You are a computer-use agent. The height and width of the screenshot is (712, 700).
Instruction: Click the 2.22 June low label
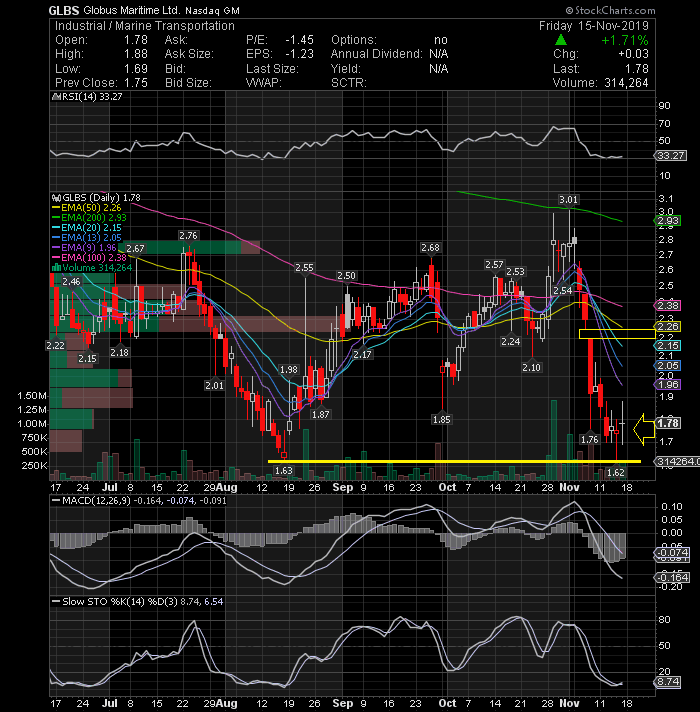[55, 346]
